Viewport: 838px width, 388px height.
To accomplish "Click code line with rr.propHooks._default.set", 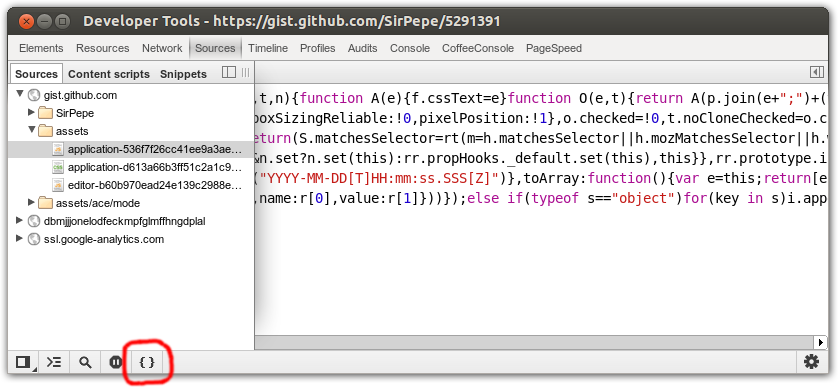I will click(x=541, y=158).
